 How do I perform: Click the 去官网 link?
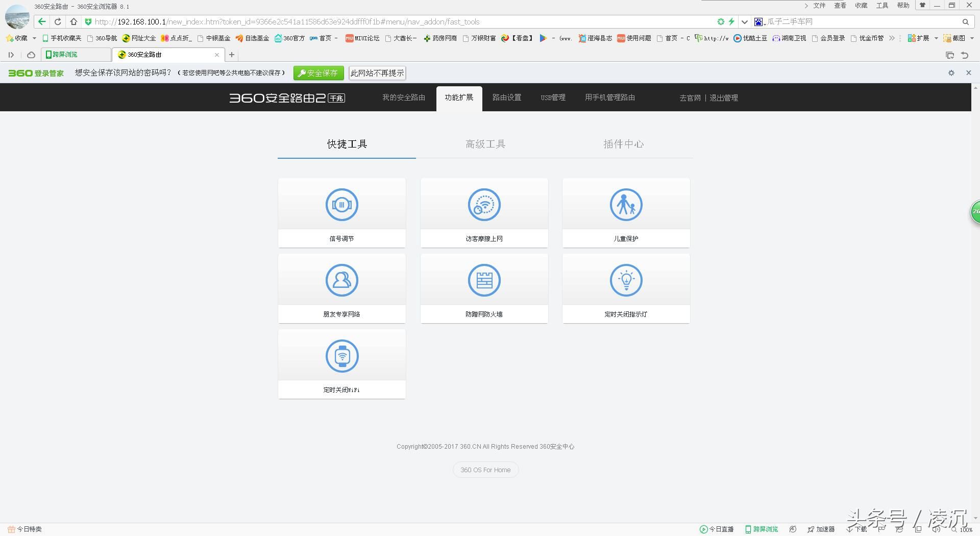pos(690,98)
